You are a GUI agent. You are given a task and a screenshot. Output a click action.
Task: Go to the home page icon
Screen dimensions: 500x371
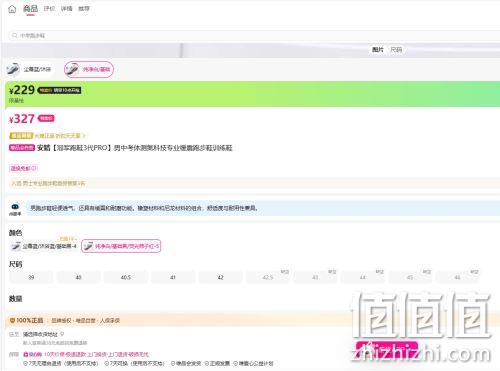pyautogui.click(x=12, y=9)
